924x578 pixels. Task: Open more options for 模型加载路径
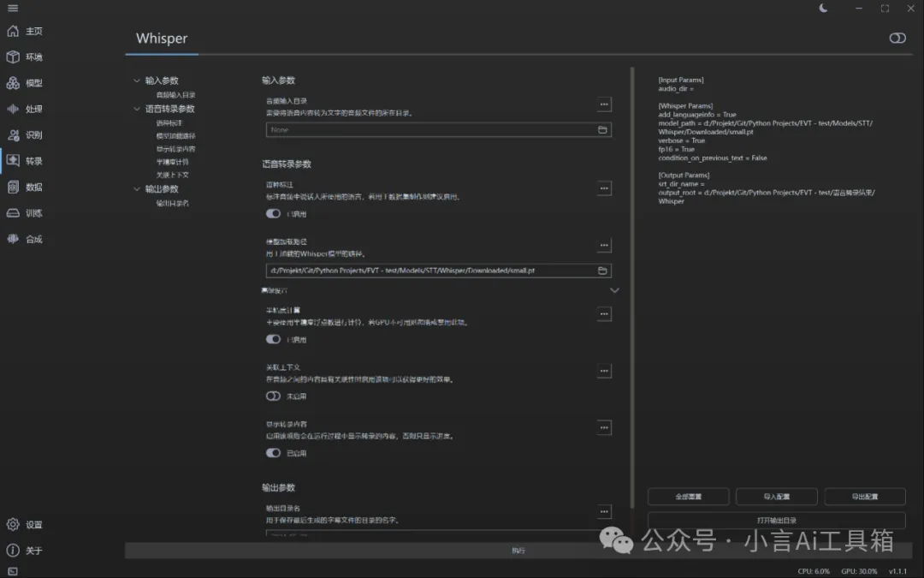604,246
